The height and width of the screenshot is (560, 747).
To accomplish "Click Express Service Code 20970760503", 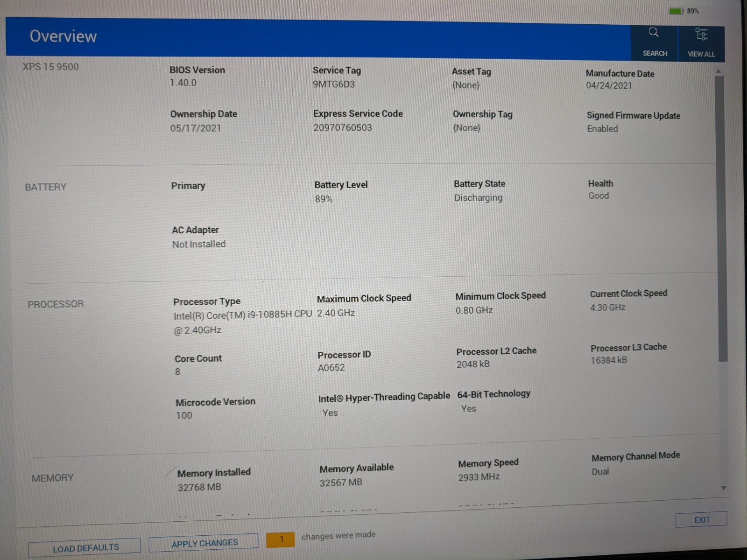I will 343,127.
